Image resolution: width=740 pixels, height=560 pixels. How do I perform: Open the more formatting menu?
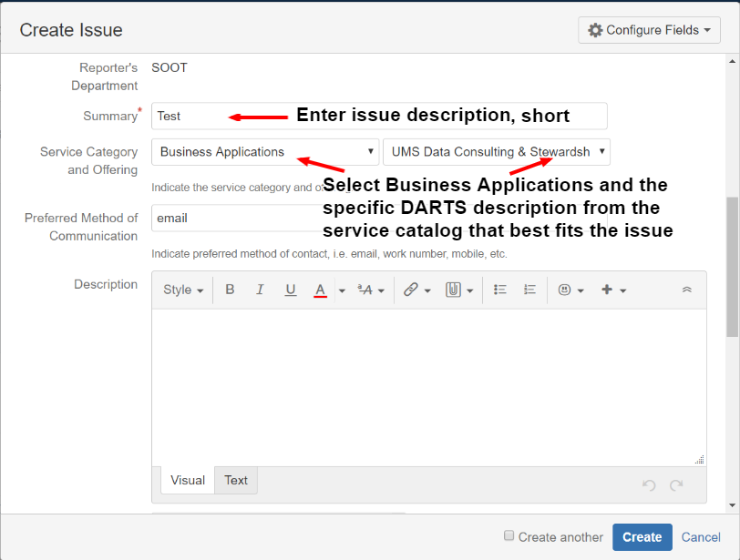pyautogui.click(x=371, y=290)
